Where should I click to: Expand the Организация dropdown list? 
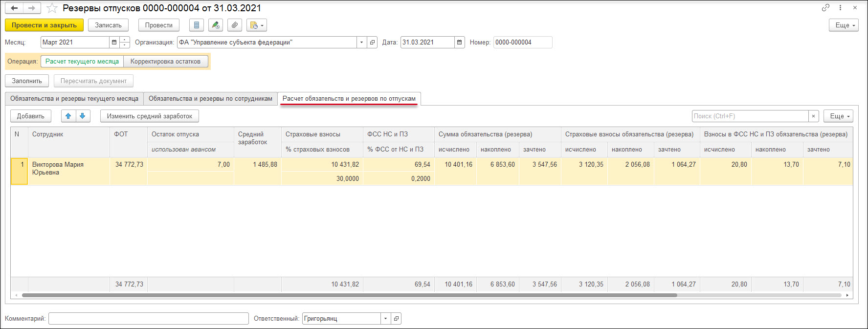(x=361, y=43)
